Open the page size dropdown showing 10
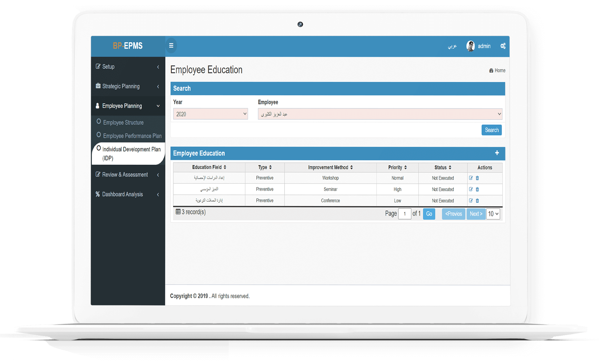Viewport: 599px width, 364px height. pyautogui.click(x=493, y=214)
